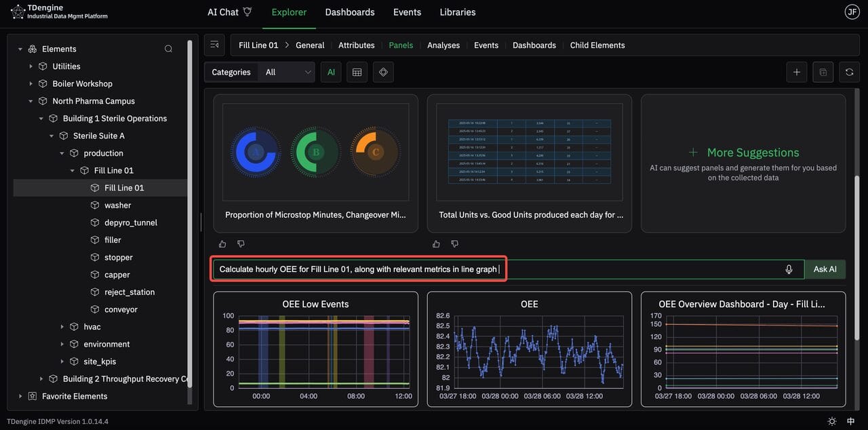Switch to the Analyses tab
Screen dimensions: 868x430
pyautogui.click(x=443, y=45)
